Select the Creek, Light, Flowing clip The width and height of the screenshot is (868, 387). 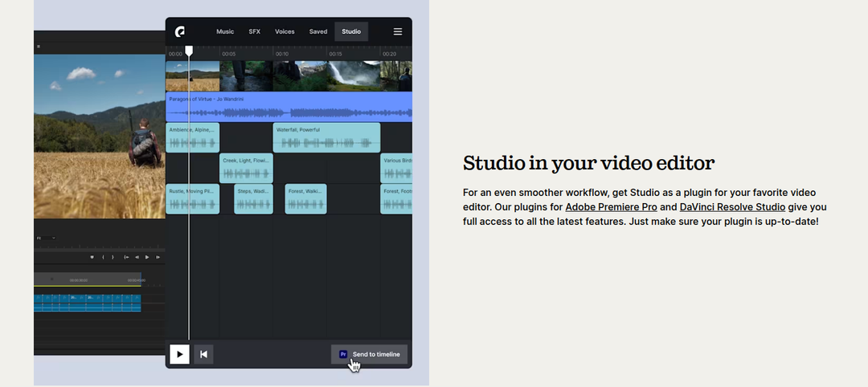click(247, 168)
